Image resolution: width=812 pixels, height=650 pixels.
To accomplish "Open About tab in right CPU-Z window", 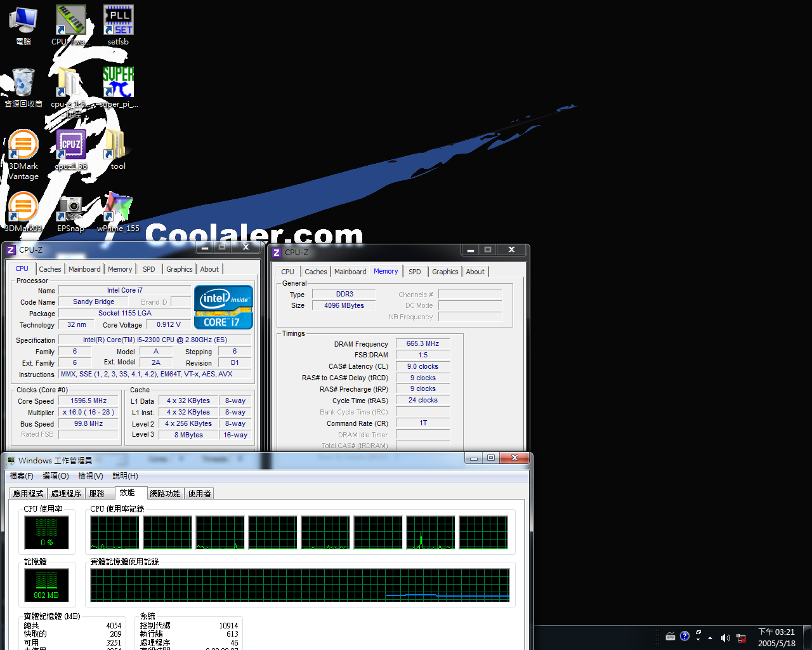I will point(475,272).
